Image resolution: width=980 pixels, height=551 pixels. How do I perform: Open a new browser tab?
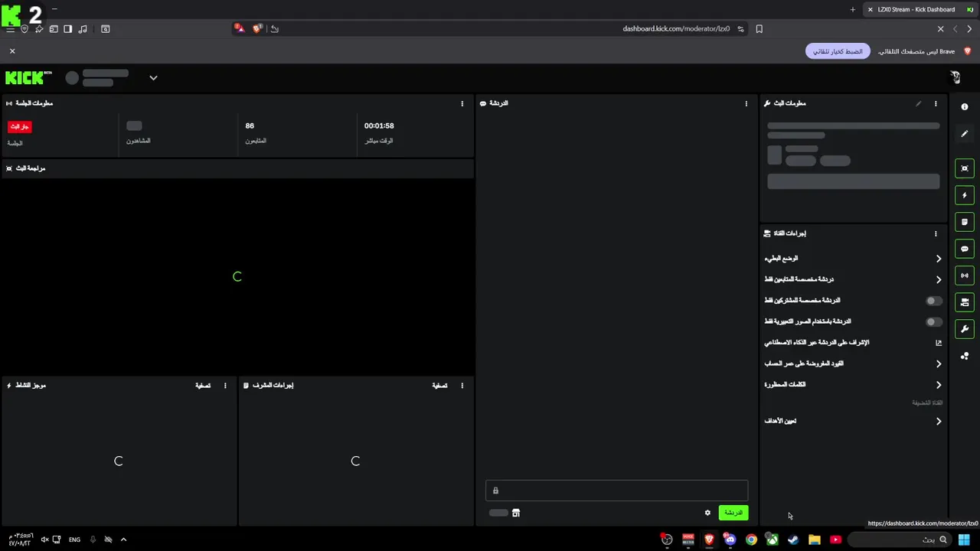[853, 9]
